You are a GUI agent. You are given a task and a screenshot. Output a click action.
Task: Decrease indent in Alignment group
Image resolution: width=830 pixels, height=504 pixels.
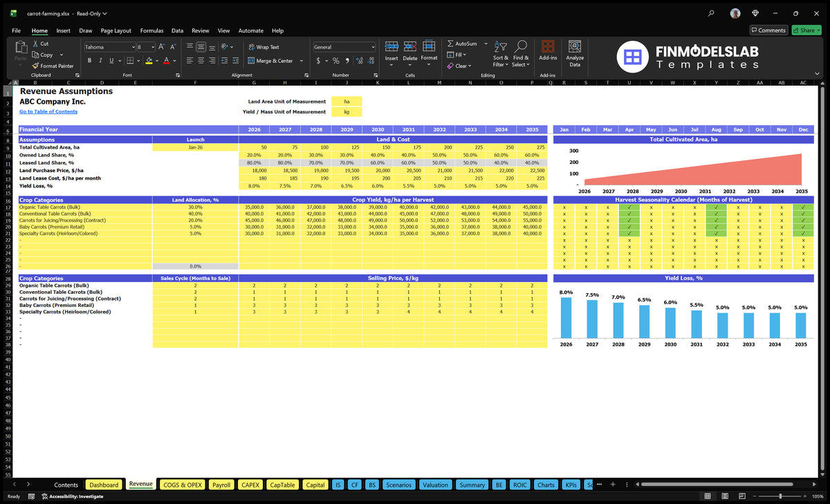(x=225, y=61)
